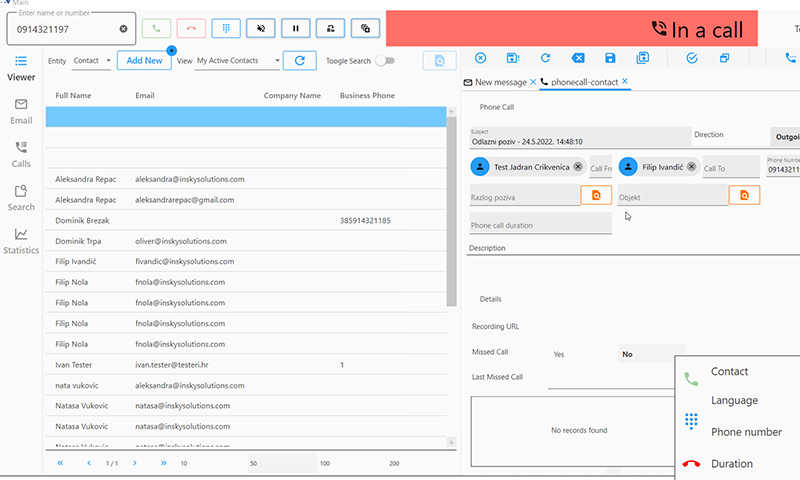Turn on the Toggle Search switch
800x480 pixels.
click(x=384, y=61)
